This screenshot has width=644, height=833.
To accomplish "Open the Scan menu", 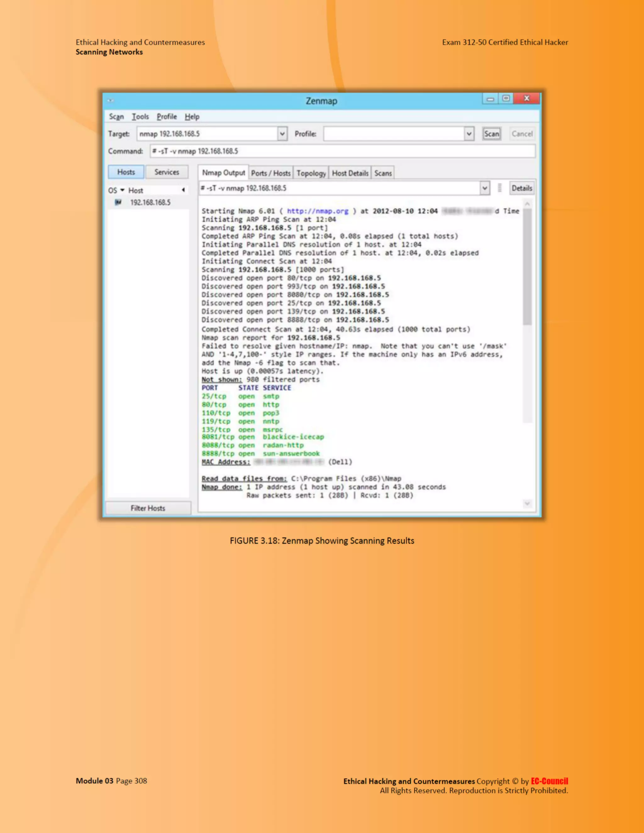I will (x=116, y=117).
